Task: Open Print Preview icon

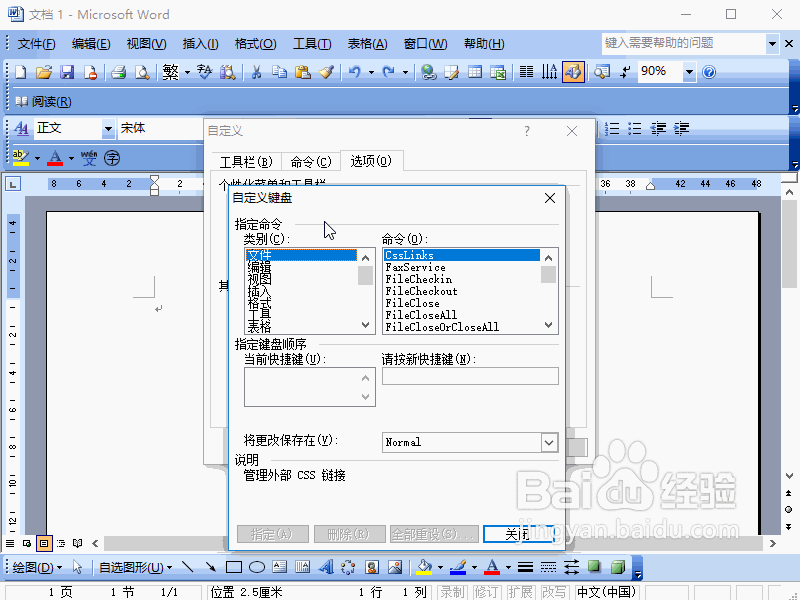Action: pos(142,72)
